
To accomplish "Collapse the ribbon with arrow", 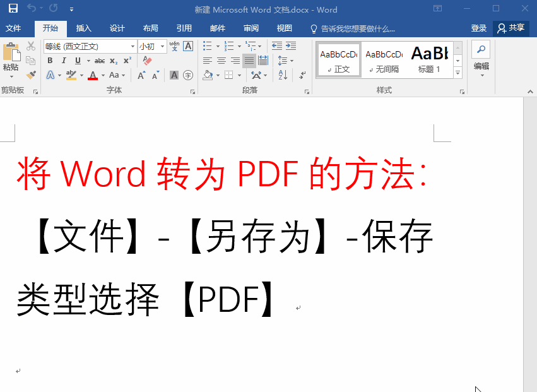I will 530,92.
